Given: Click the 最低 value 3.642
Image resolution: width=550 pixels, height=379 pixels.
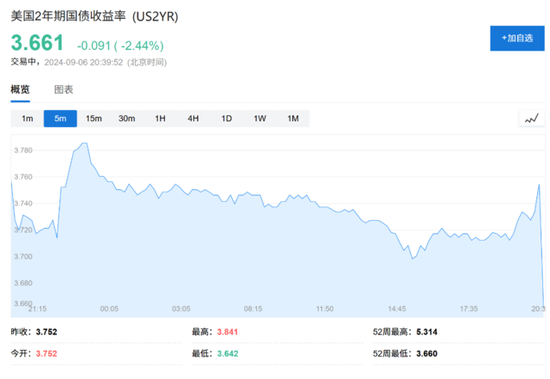Looking at the screenshot, I should click(227, 353).
